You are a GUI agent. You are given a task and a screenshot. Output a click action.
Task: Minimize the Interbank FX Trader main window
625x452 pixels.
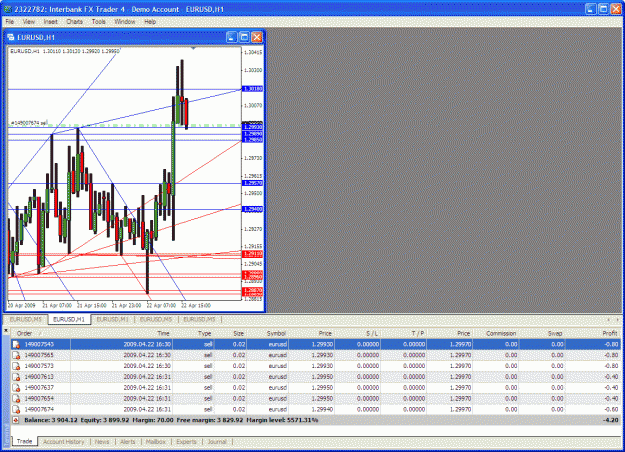(x=590, y=9)
